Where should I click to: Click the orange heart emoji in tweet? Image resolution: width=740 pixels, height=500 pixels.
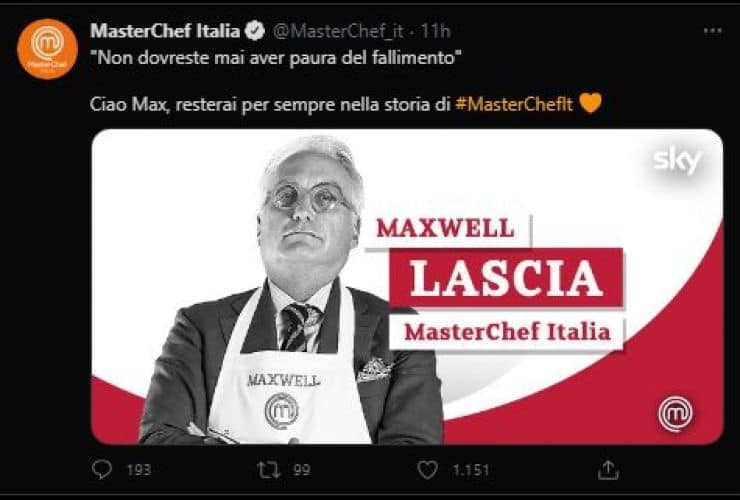click(x=590, y=103)
